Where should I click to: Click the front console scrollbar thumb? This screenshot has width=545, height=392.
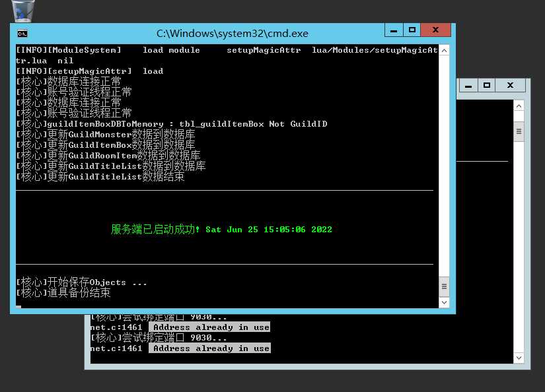[444, 286]
